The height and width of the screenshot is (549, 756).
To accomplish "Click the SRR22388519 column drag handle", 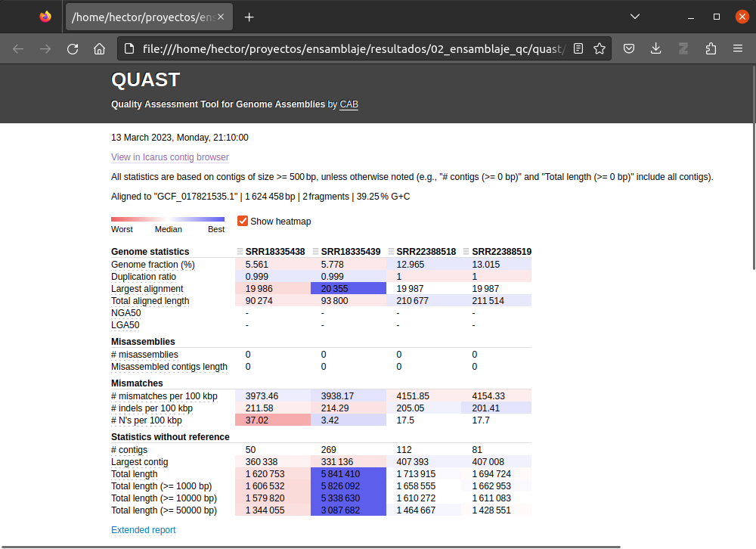I will pos(466,251).
